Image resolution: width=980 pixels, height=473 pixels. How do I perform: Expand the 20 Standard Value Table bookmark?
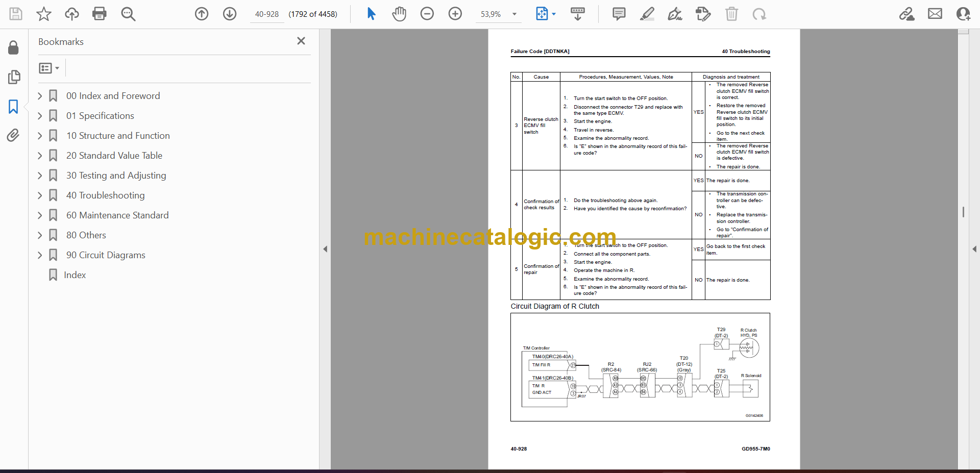click(x=40, y=156)
